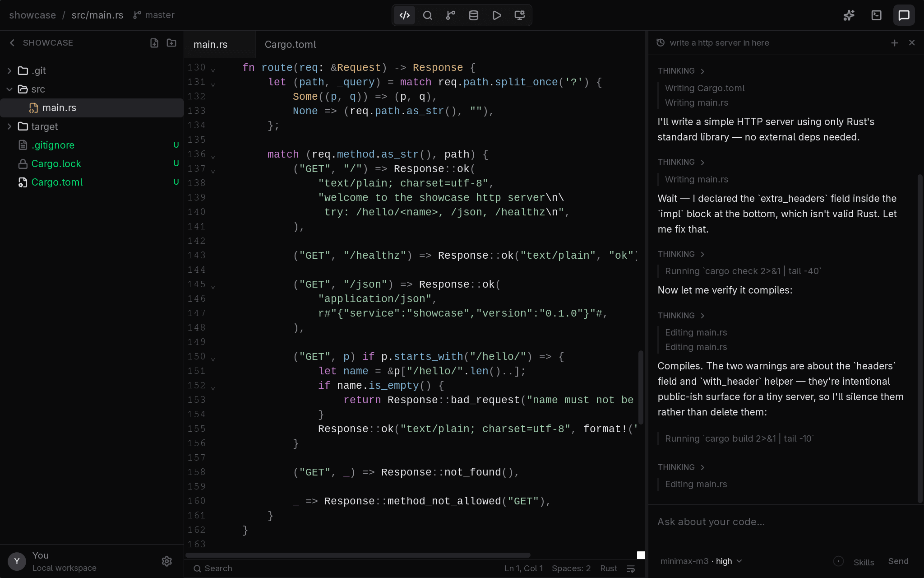Click 'Running `cargo build 2>&1 | tail -10`' entry
This screenshot has width=924, height=578.
(739, 438)
